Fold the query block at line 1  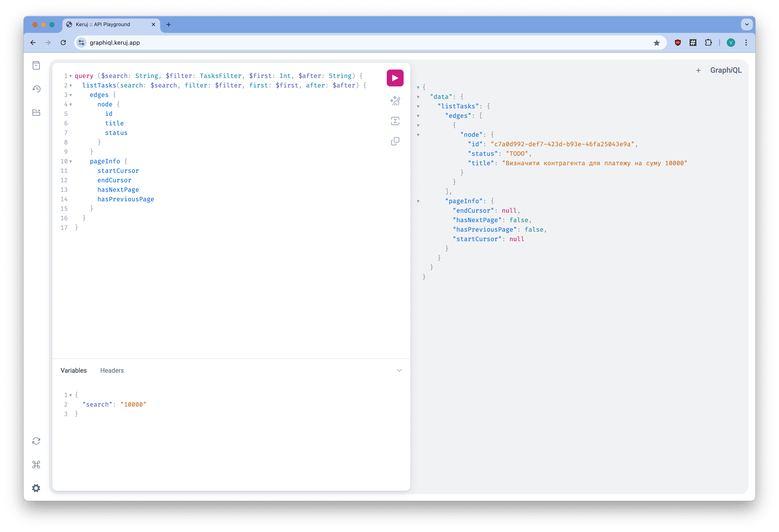pyautogui.click(x=71, y=76)
